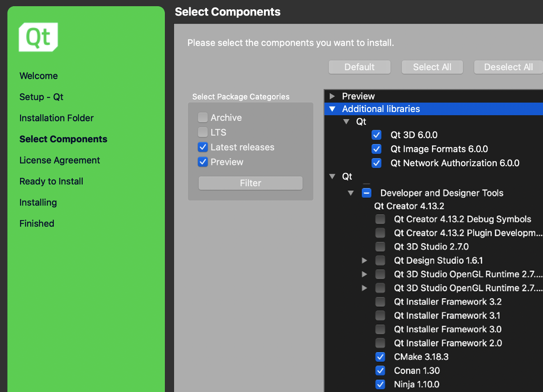
Task: Uncheck CMake 3.18.3 component
Action: coord(380,357)
